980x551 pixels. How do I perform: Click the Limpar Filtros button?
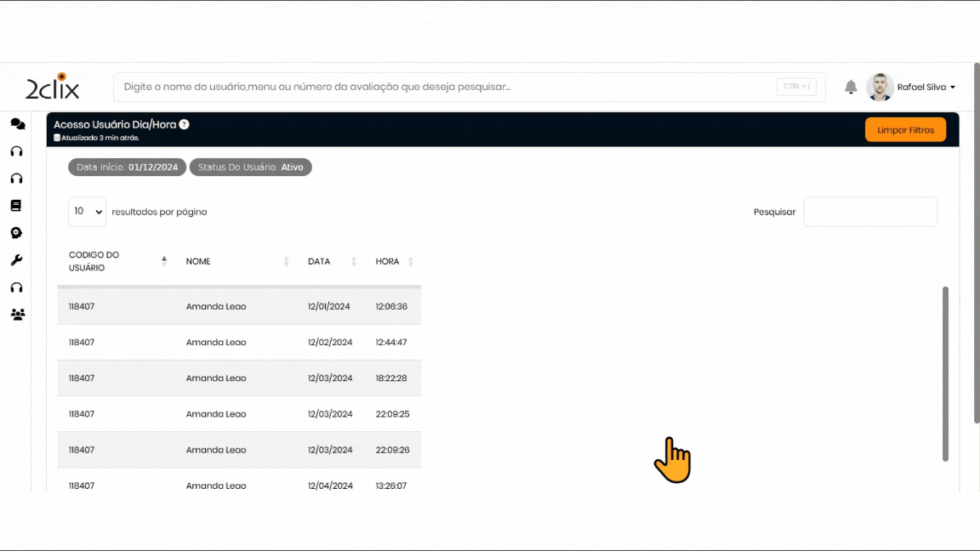(x=905, y=130)
